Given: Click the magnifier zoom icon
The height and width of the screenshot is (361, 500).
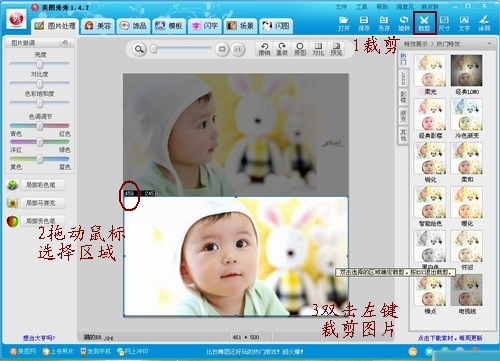Looking at the screenshot, I should [x=139, y=49].
